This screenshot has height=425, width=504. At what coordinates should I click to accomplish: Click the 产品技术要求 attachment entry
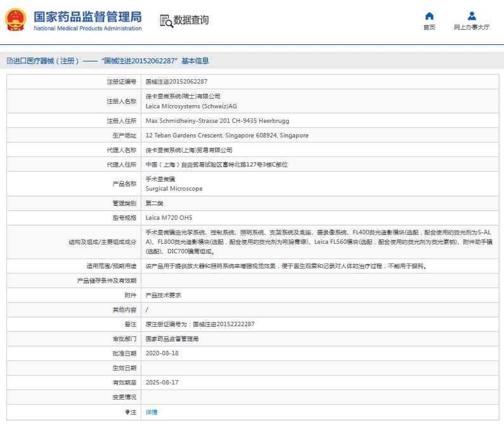click(164, 295)
